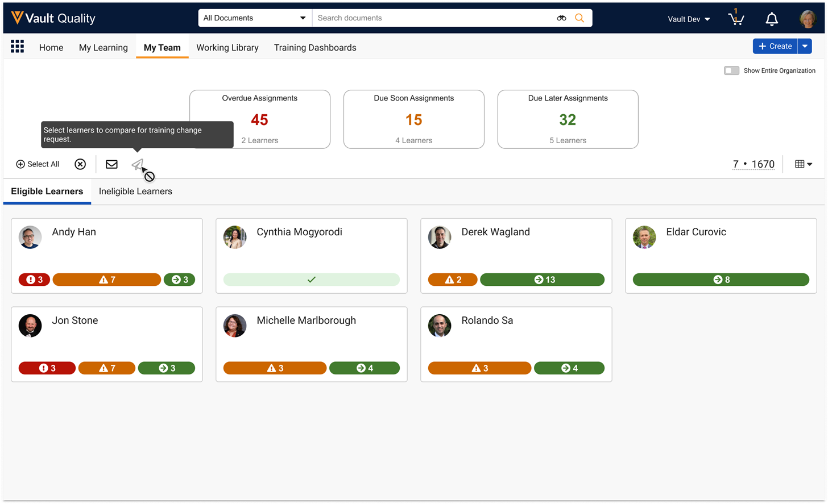
Task: Open the Overdue Assignments card
Action: [259, 119]
